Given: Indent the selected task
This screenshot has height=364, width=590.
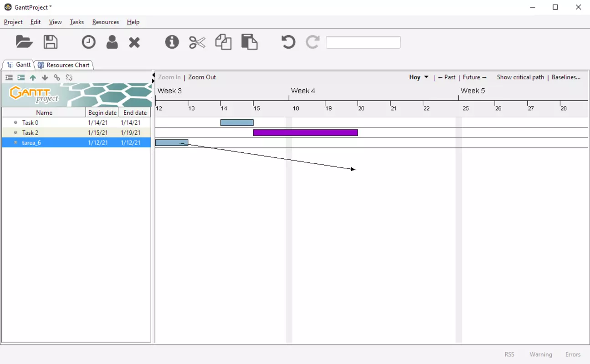Looking at the screenshot, I should [x=21, y=78].
